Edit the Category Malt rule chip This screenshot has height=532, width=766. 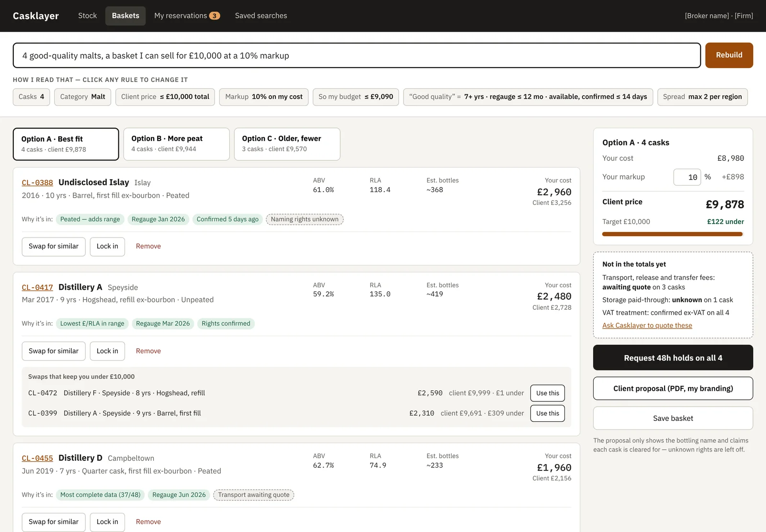point(82,97)
